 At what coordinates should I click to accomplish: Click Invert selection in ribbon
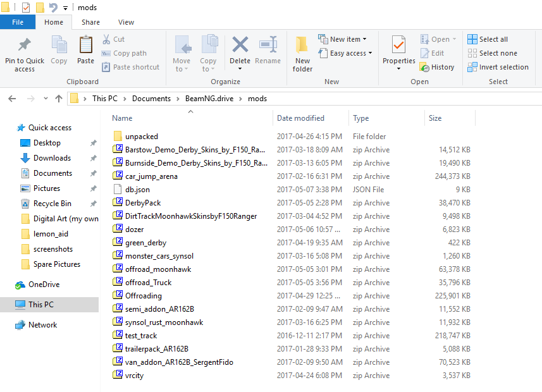(498, 67)
